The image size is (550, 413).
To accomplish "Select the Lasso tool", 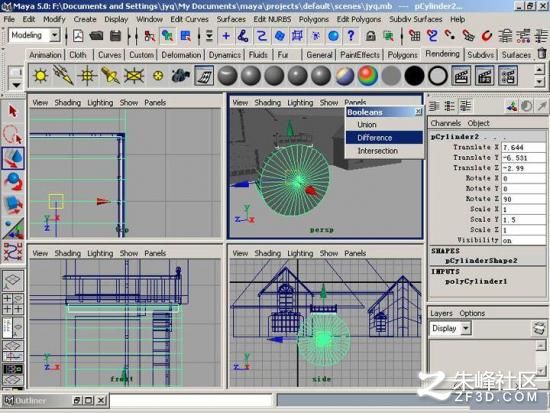I will point(13,135).
